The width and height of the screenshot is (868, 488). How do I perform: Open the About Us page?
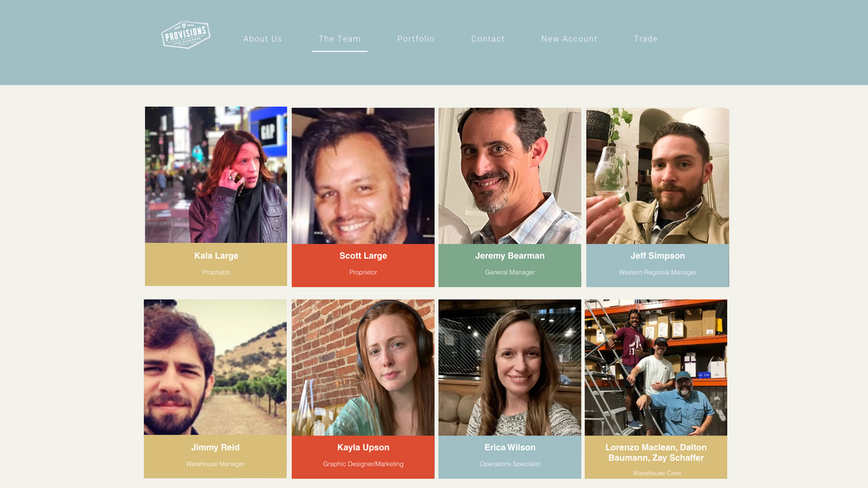pos(263,39)
